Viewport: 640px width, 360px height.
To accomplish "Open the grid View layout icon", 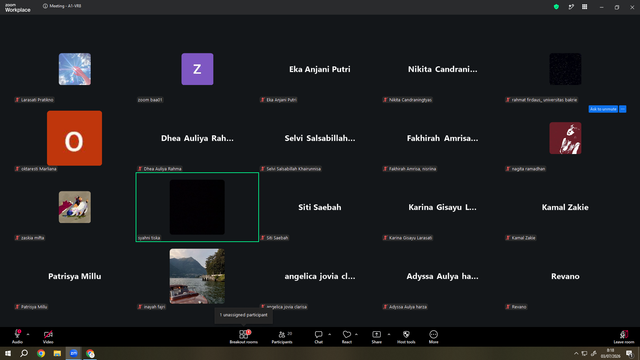I will 584,7.
